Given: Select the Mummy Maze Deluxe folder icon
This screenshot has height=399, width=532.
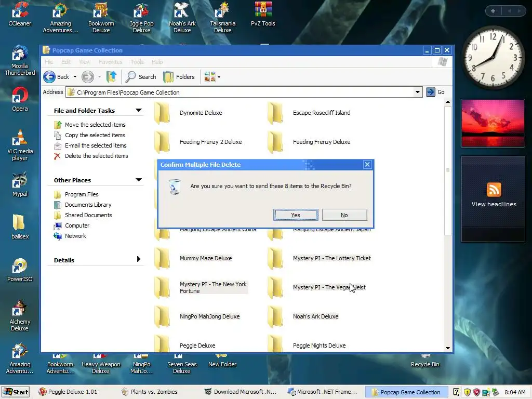Looking at the screenshot, I should coord(162,258).
